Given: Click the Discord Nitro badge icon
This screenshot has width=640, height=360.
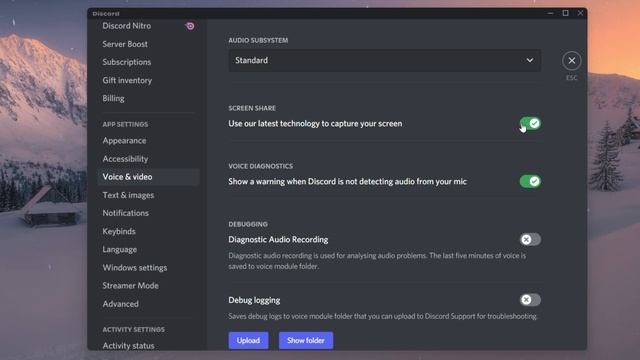Looking at the screenshot, I should (x=190, y=26).
